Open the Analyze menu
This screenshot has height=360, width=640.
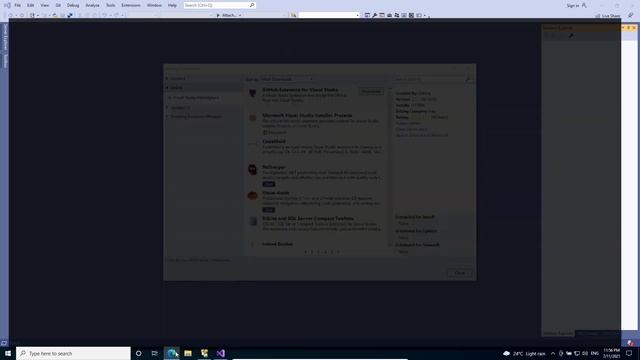(x=92, y=5)
